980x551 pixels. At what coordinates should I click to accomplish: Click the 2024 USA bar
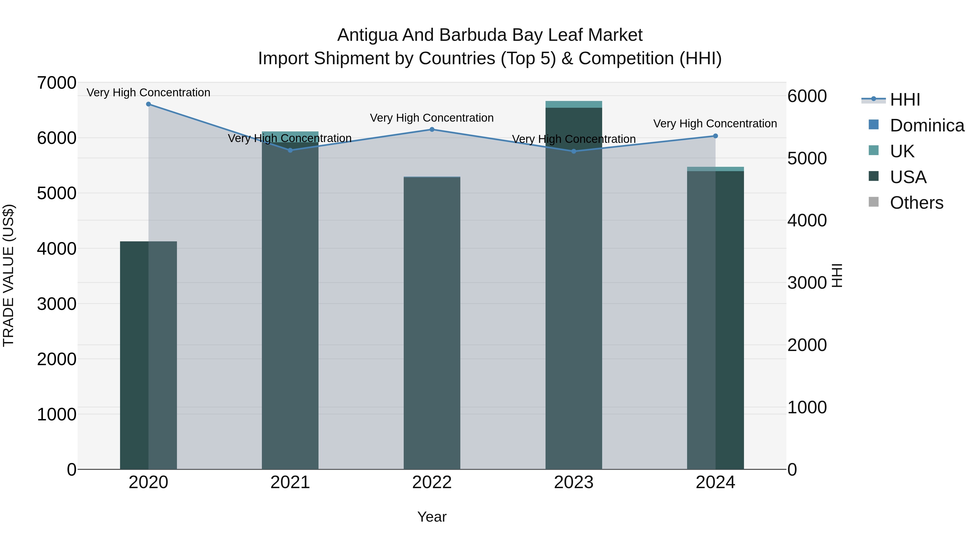(715, 320)
